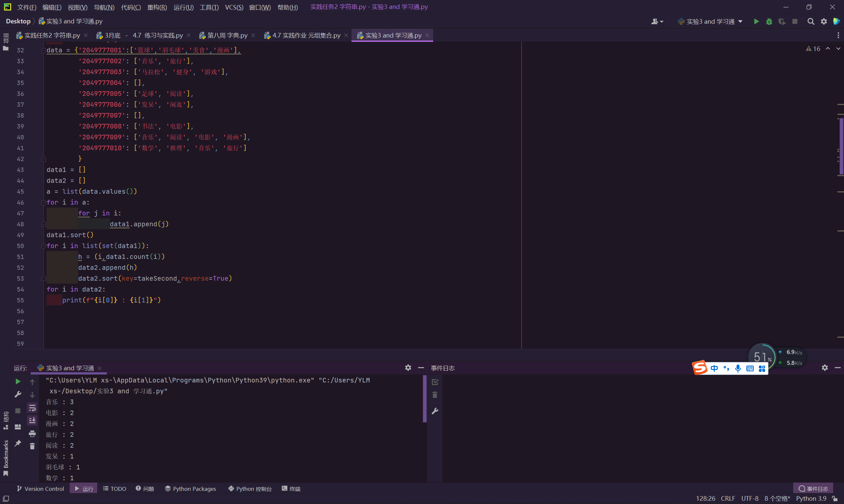
Task: Run with coverage icon in toolbar
Action: tap(782, 21)
